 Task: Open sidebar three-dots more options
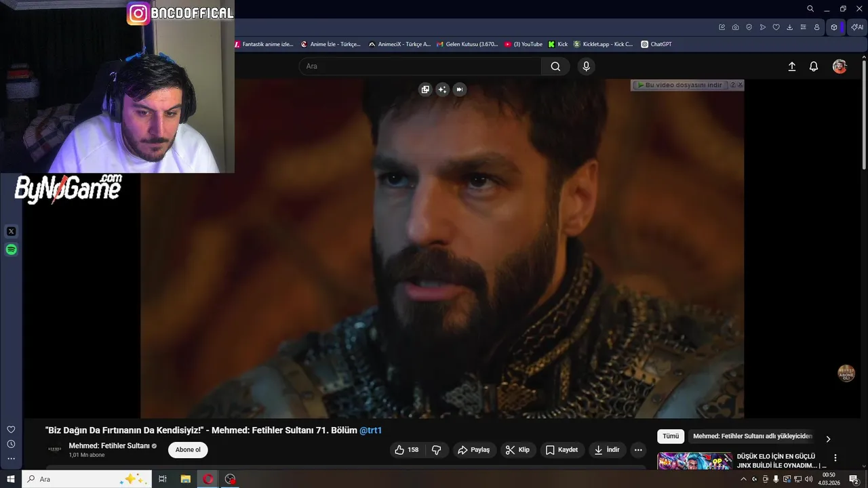tap(11, 458)
